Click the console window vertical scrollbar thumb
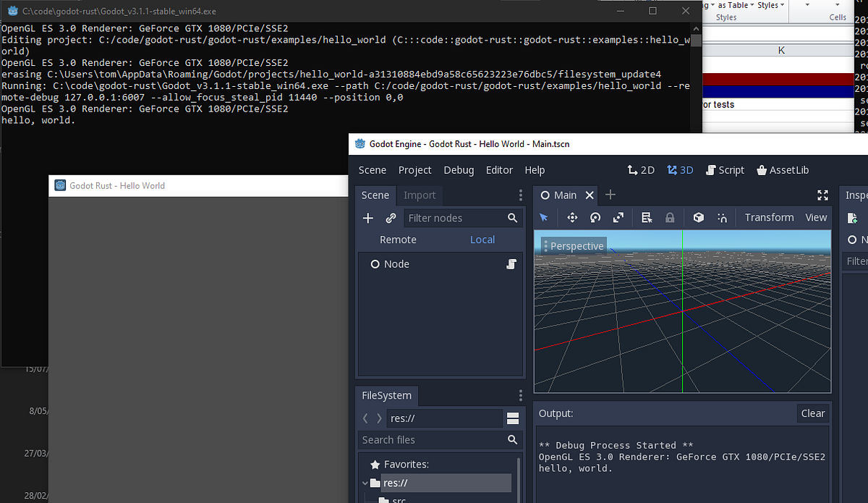This screenshot has height=503, width=868. pos(696,40)
